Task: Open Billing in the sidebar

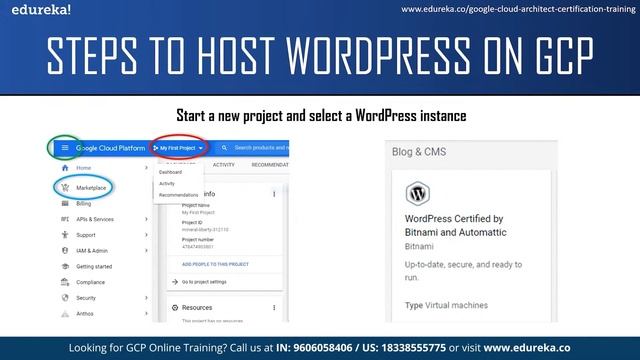Action: [x=84, y=203]
